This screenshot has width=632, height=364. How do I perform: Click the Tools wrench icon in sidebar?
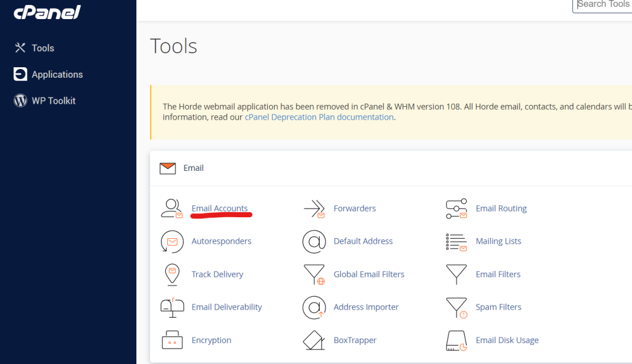20,48
